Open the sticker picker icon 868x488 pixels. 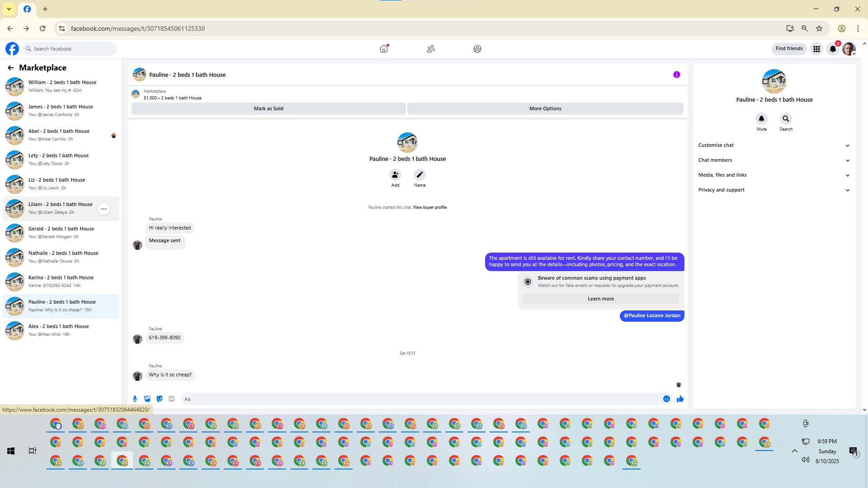coord(159,399)
